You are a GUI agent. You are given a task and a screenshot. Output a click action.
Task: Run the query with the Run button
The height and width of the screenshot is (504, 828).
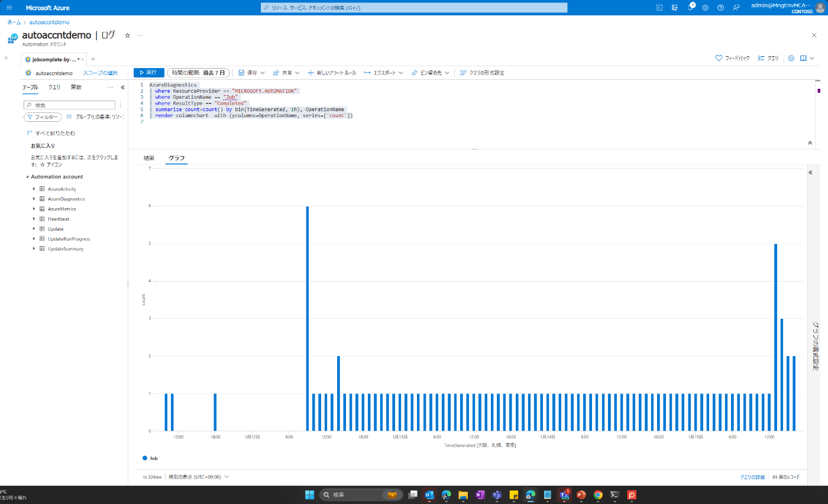click(148, 73)
